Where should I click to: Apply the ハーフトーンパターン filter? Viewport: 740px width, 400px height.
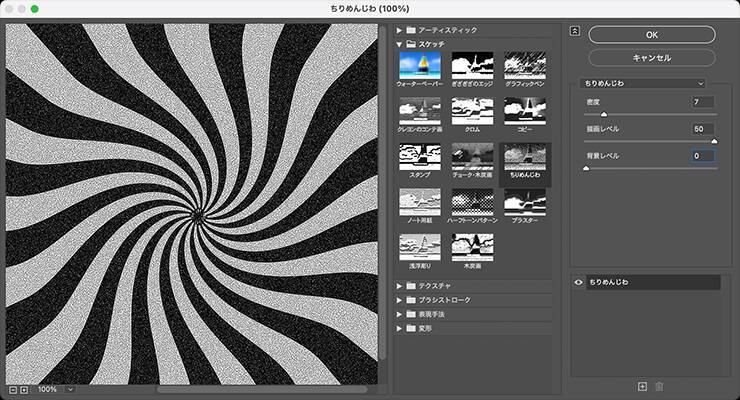[471, 205]
